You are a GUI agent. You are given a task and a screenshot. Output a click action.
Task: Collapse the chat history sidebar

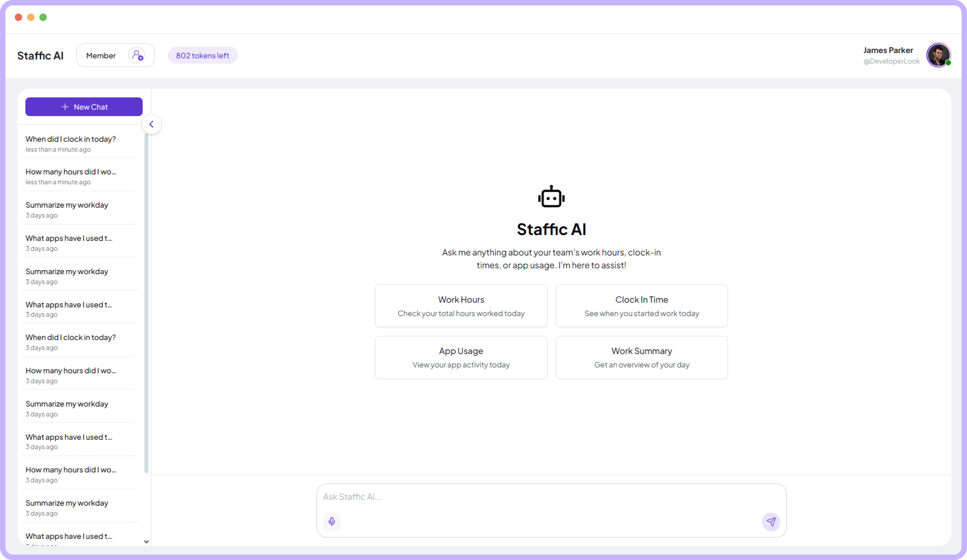[x=152, y=124]
